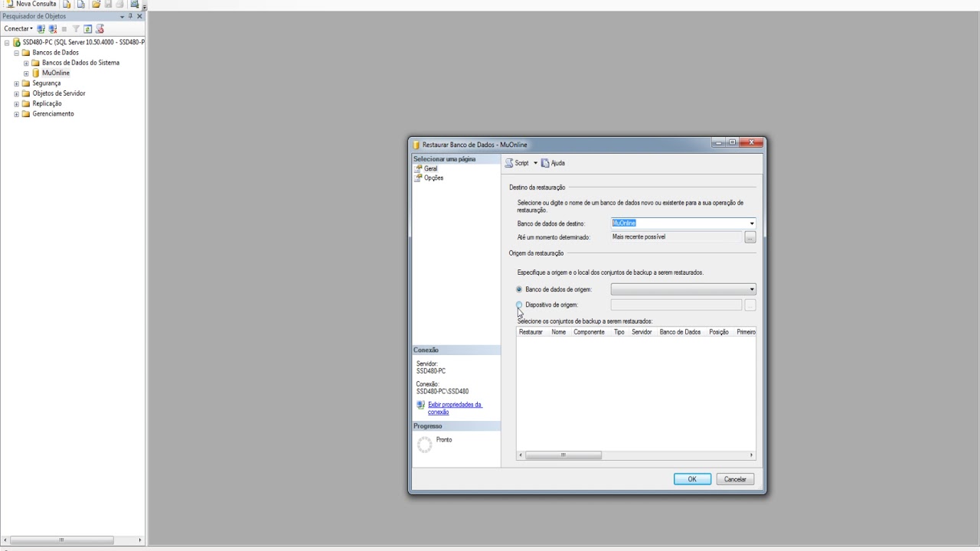This screenshot has width=980, height=551.
Task: Click the Script button in the dialog toolbar
Action: [x=517, y=163]
